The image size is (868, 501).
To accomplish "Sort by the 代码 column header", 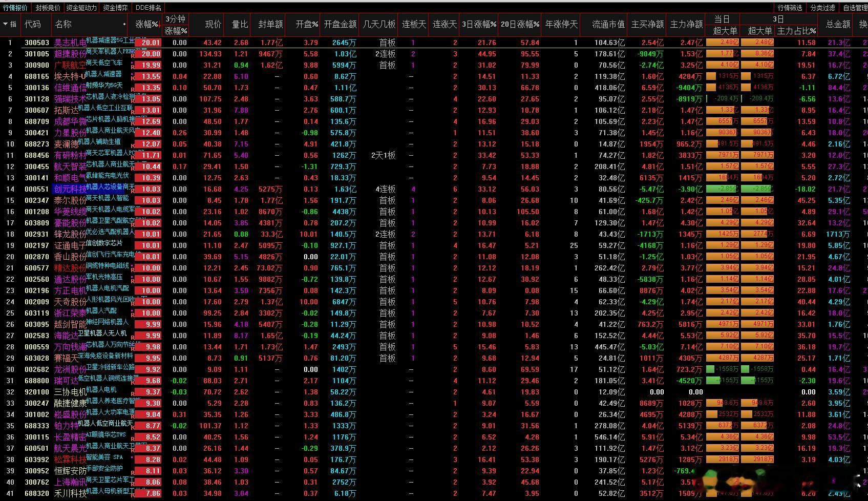I will pos(33,25).
